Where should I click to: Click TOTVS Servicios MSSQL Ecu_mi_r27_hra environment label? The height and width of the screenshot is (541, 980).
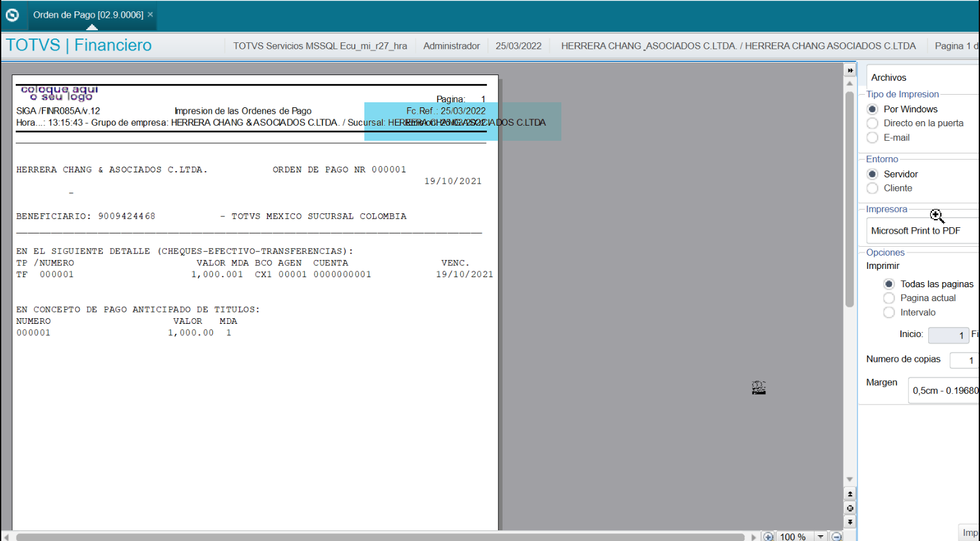(x=320, y=46)
